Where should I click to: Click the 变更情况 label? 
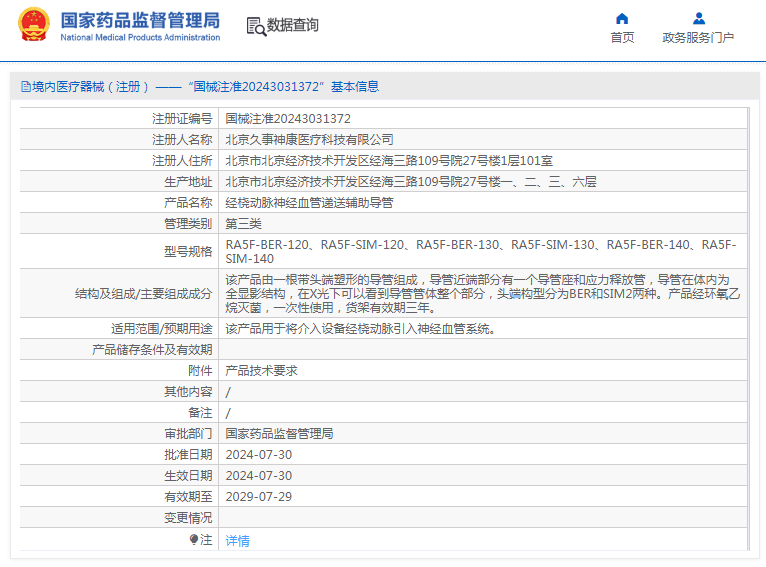point(188,518)
